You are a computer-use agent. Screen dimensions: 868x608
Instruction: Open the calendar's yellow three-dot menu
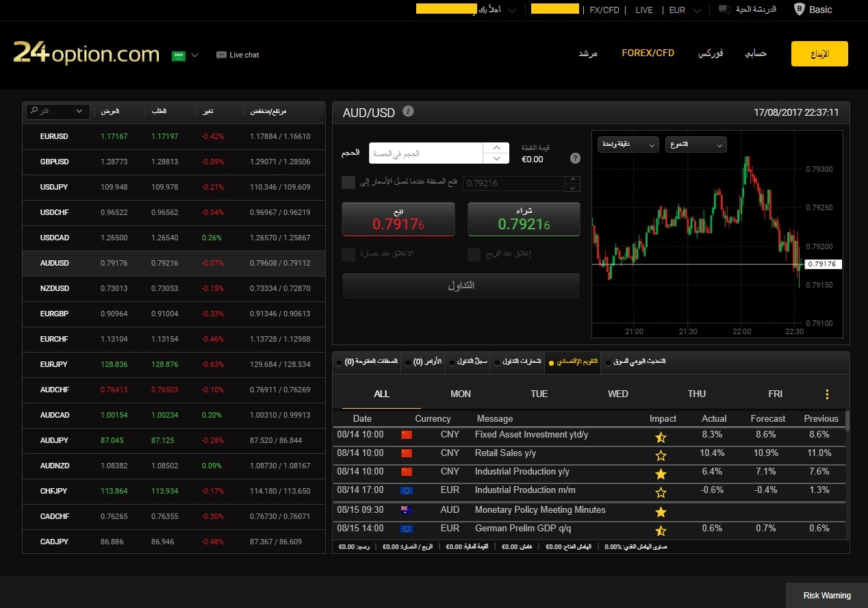[827, 394]
